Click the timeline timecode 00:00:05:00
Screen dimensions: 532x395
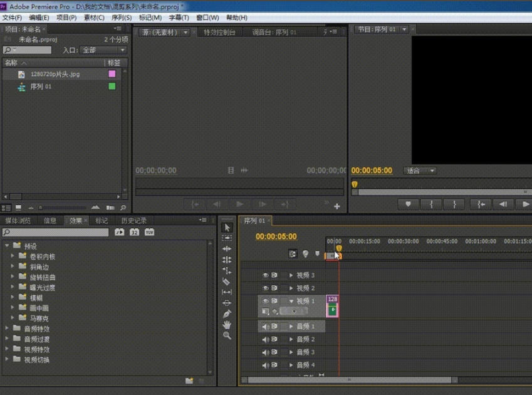coord(276,236)
